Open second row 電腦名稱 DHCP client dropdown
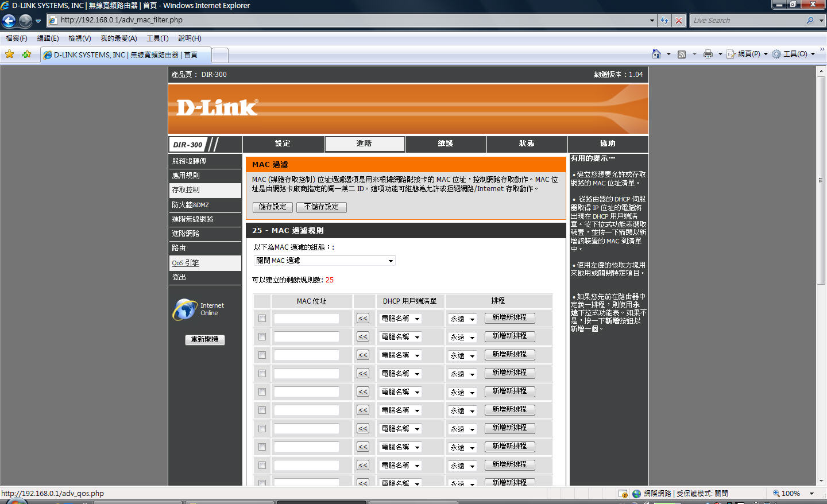The width and height of the screenshot is (827, 504). tap(400, 337)
